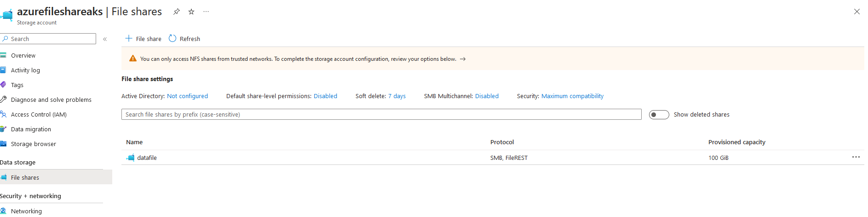Click the Maximum compatibility security link
This screenshot has height=217, width=868.
572,96
